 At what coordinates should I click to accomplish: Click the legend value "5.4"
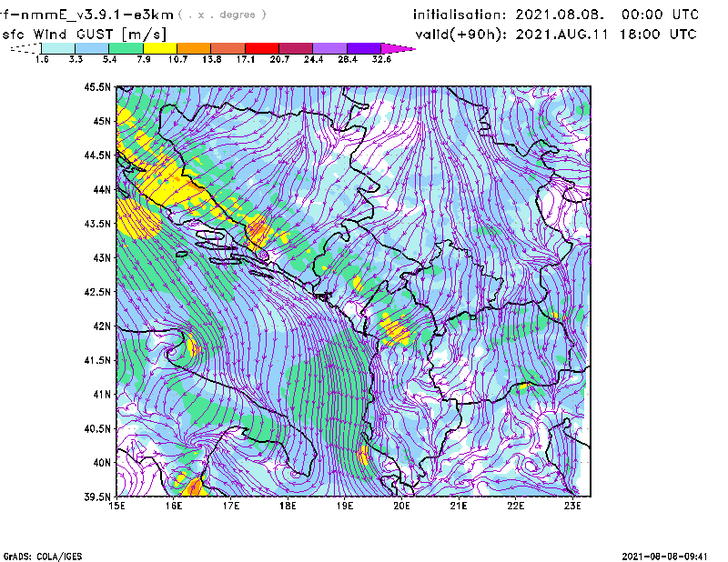pos(109,59)
